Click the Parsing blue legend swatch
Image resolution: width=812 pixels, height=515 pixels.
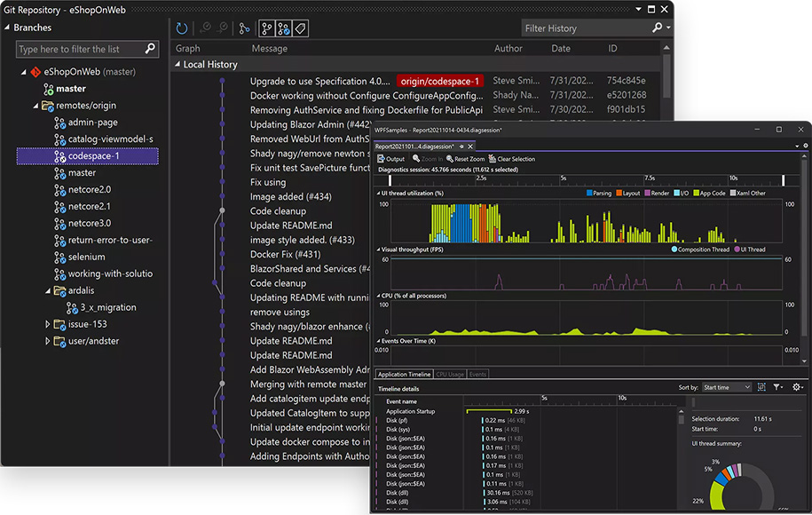589,193
